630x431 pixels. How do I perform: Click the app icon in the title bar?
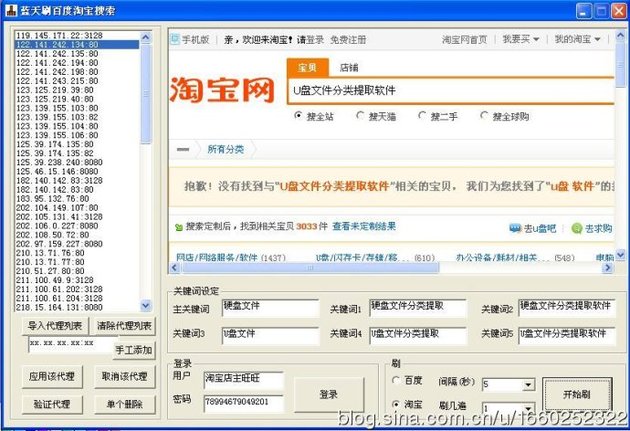pos(10,8)
